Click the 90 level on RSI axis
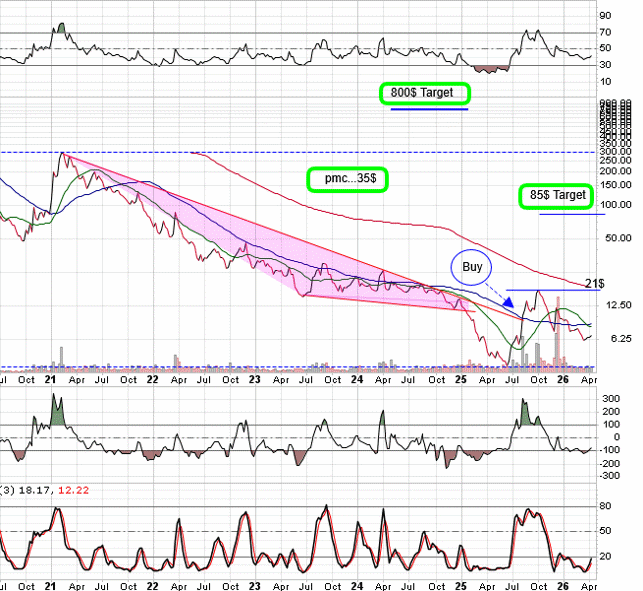643x591 pixels. coord(606,15)
